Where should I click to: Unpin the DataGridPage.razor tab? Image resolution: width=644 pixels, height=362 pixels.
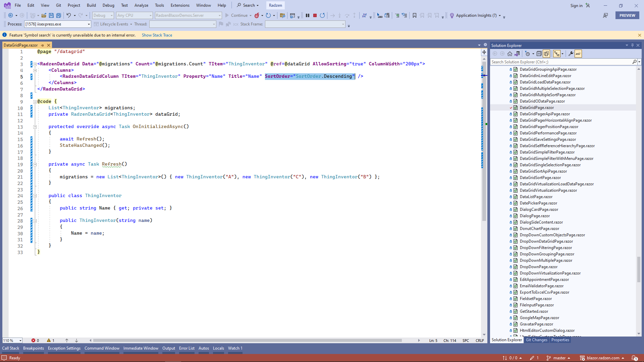[43, 45]
